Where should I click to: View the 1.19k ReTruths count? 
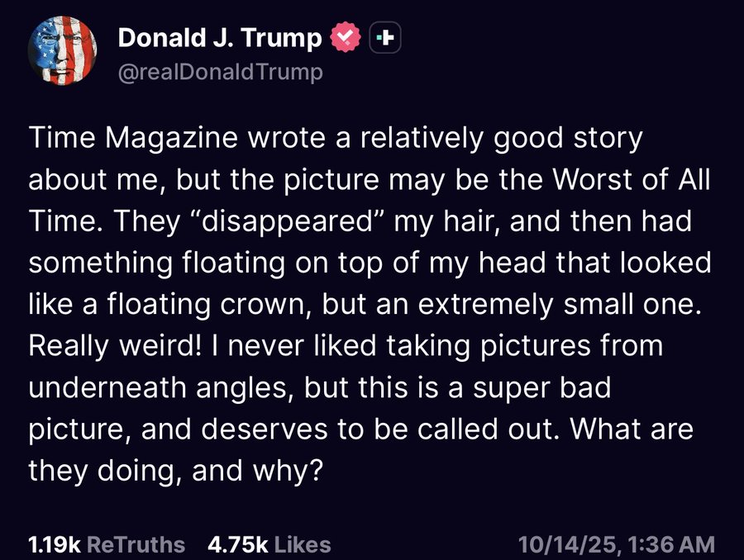tap(107, 544)
